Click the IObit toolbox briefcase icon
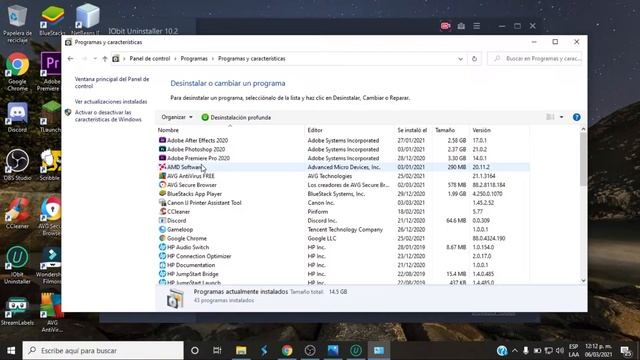 (461, 26)
